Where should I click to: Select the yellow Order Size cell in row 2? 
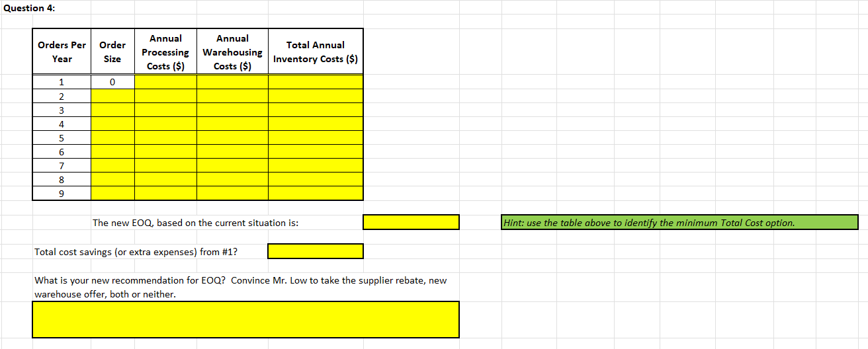[112, 96]
